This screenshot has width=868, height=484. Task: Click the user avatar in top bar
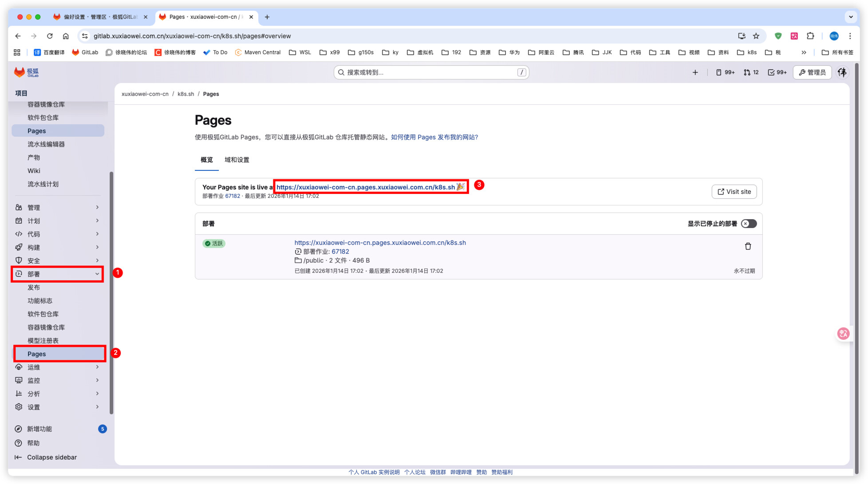842,72
